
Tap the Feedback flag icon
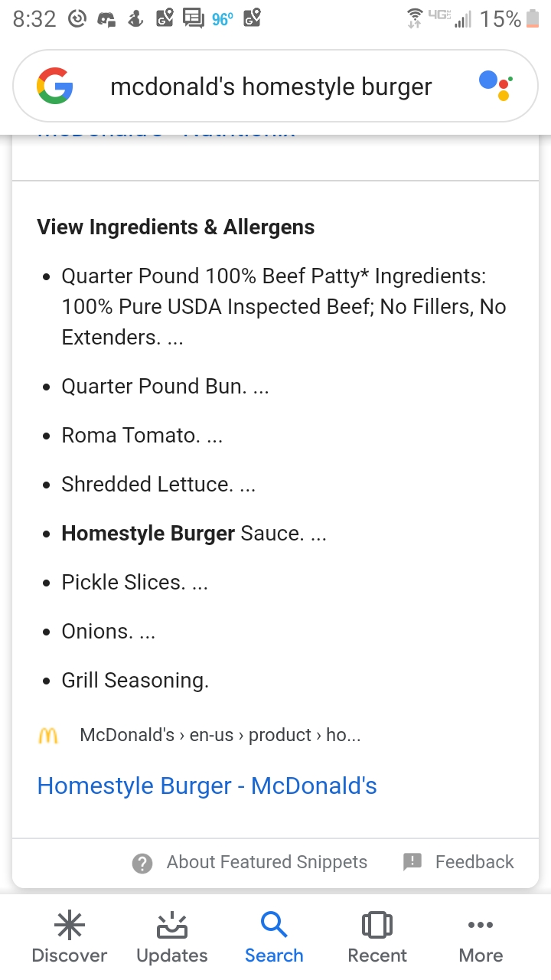tap(412, 862)
